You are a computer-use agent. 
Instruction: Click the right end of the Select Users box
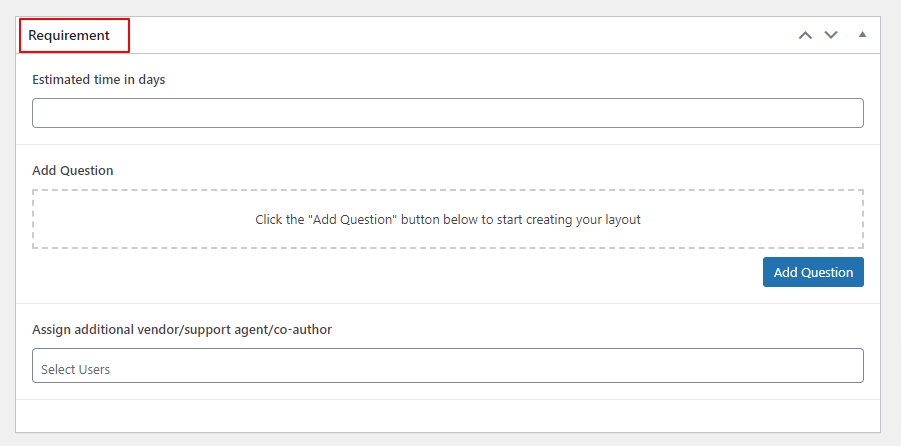[850, 366]
